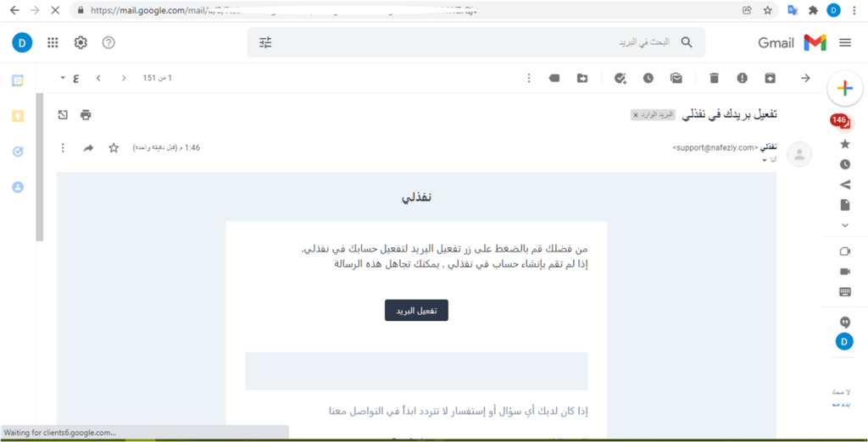Image resolution: width=868 pixels, height=442 pixels.
Task: Open the Hangouts quote bubble icon
Action: pos(845,323)
